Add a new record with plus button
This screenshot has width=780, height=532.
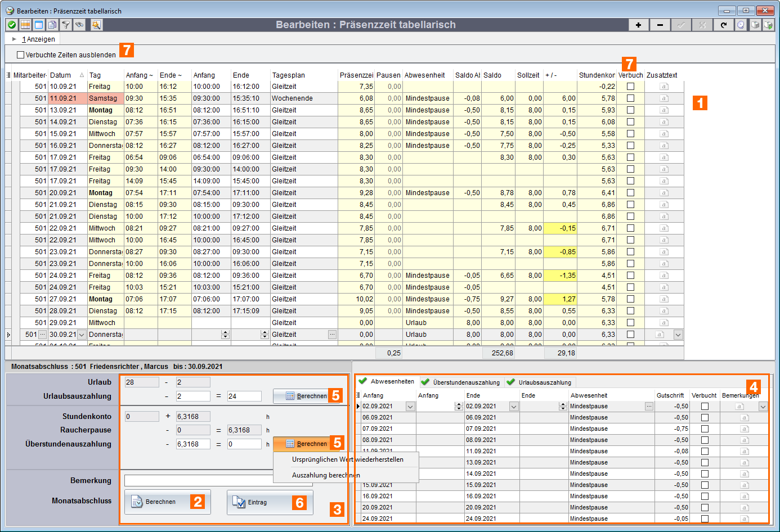(638, 25)
